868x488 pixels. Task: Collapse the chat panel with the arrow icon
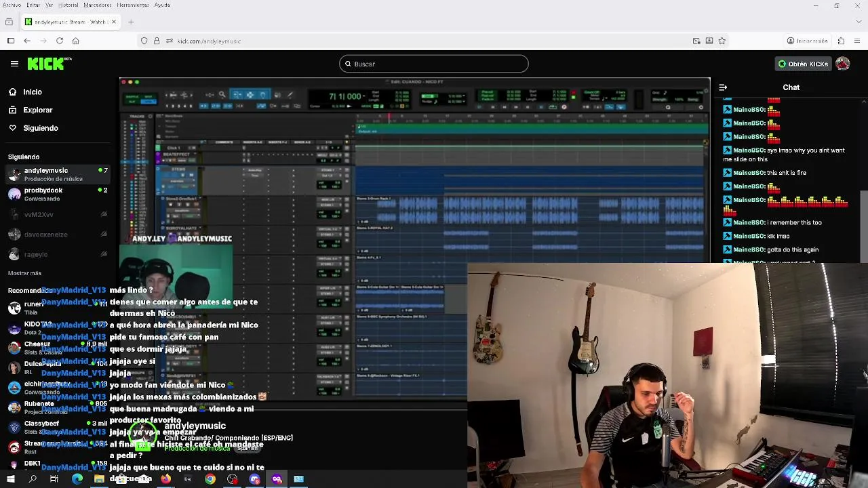tap(723, 87)
